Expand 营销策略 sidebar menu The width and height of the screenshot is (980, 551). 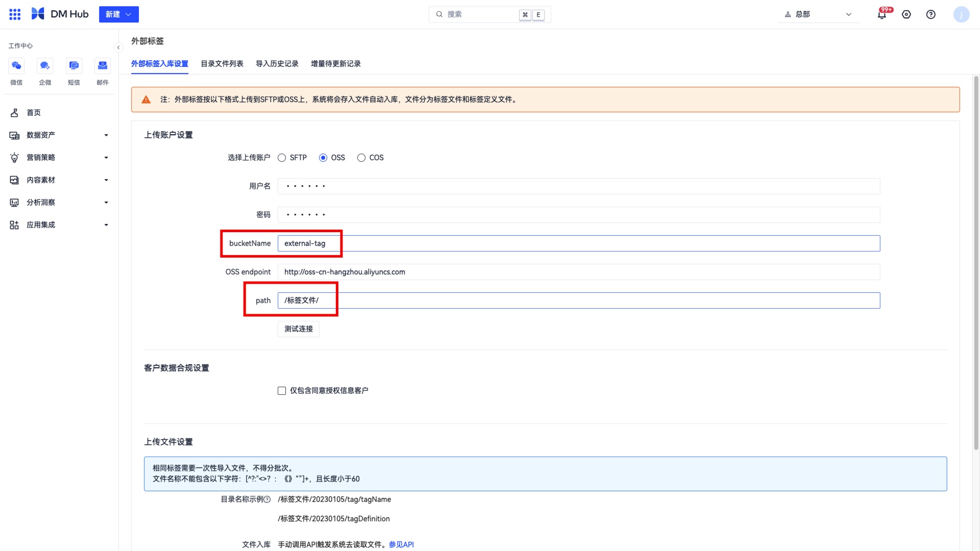[59, 158]
